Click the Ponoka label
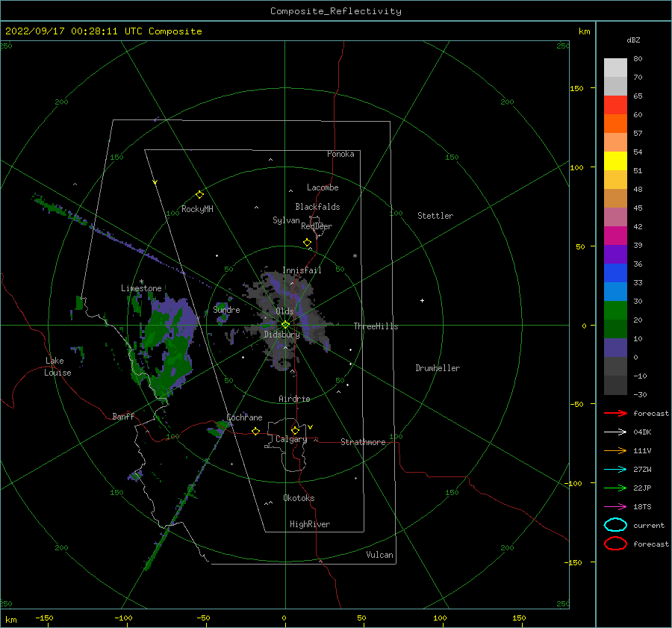 click(x=340, y=154)
